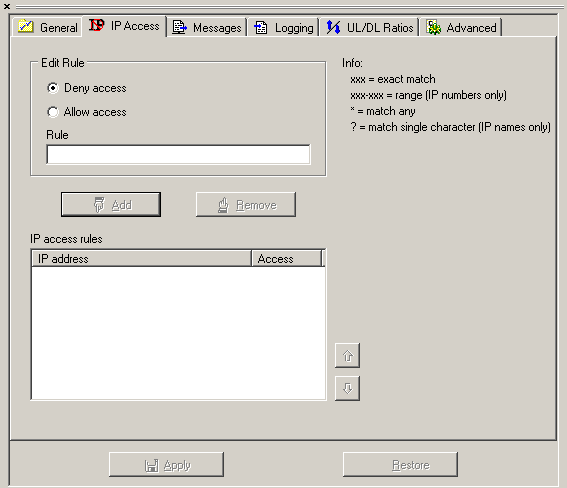Click the Restore button
This screenshot has width=567, height=488.
(x=400, y=465)
